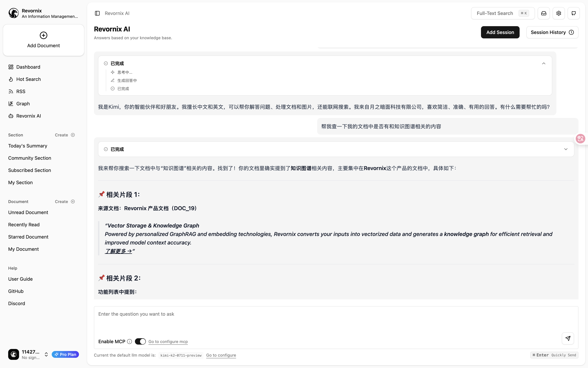Click the plus icon beside Section Create
588x368 pixels.
coord(73,135)
